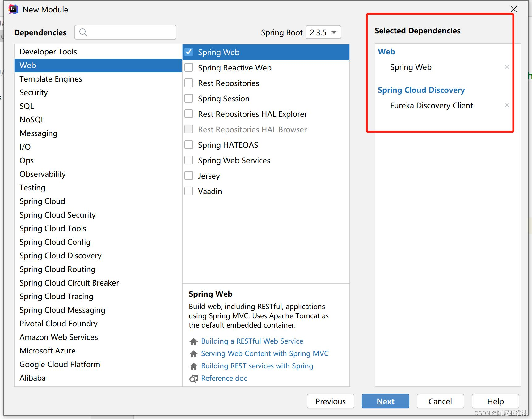Viewport: 532px width, 419px height.
Task: Select the Messaging category
Action: [x=98, y=133]
